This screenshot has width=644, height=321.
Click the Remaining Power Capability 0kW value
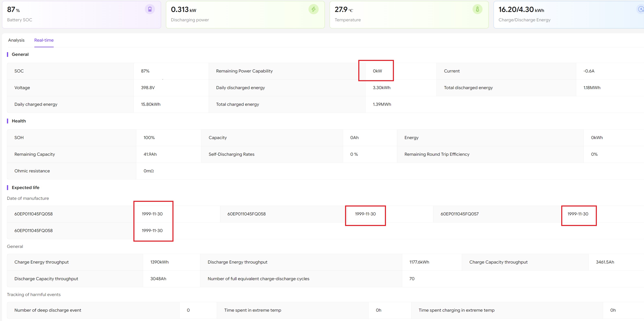377,71
